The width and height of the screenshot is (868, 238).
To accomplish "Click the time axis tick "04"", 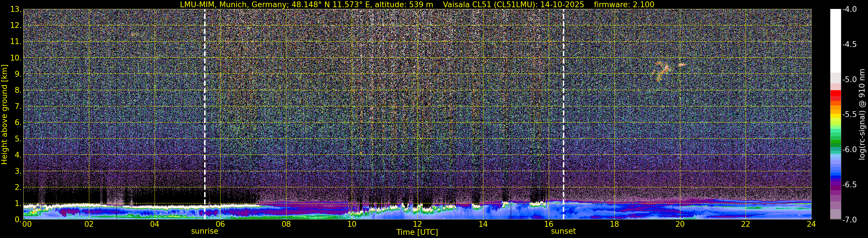I will coord(155,224).
